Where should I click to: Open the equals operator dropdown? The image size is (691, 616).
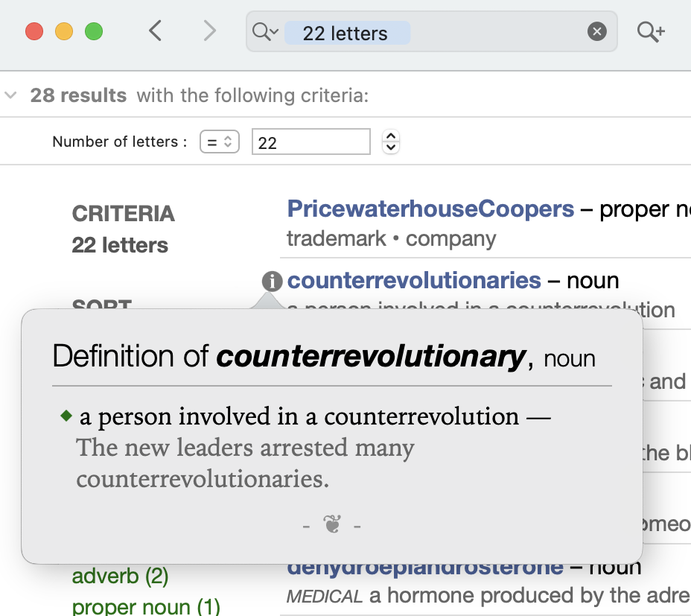point(219,142)
